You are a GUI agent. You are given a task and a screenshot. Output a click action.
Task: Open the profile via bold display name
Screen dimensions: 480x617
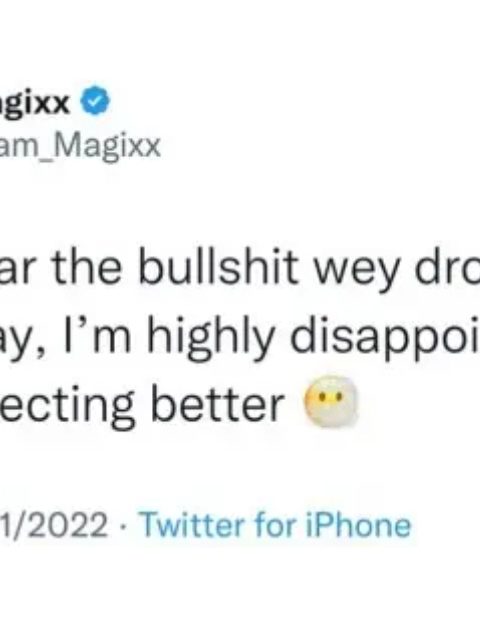point(35,104)
